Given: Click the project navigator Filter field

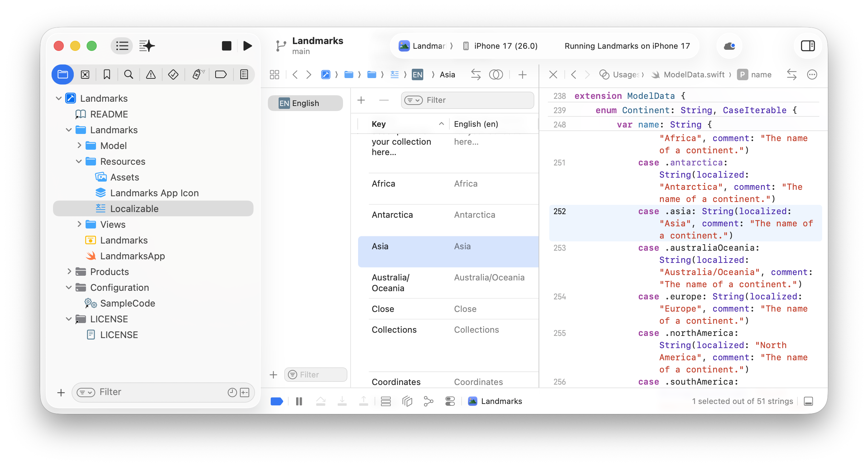Looking at the screenshot, I should tap(163, 393).
